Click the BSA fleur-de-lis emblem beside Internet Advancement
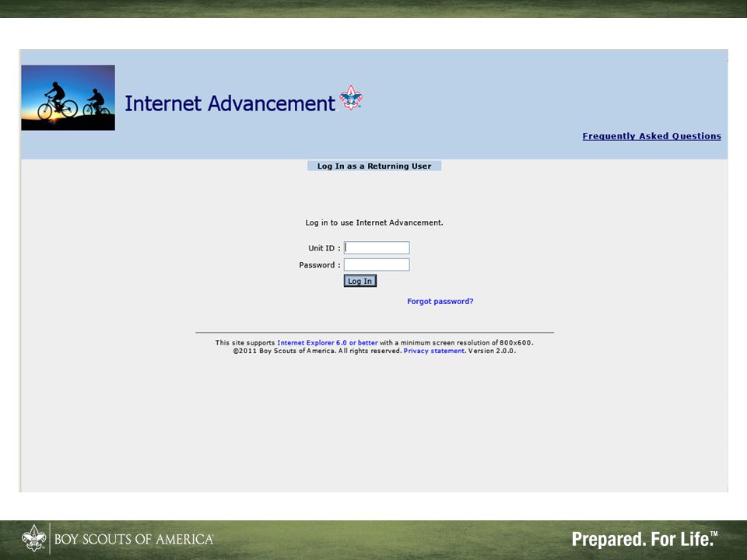 click(x=351, y=98)
